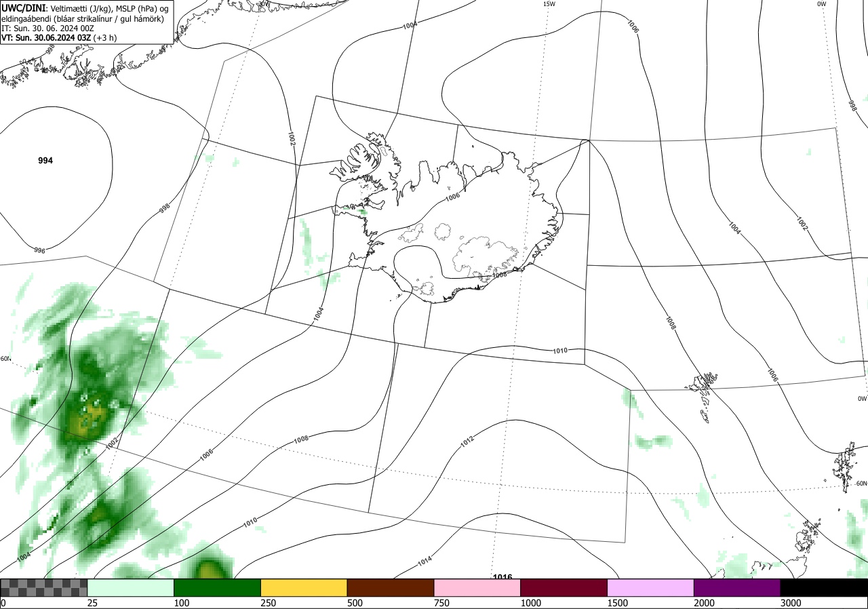Click the black above-3000 legend swatch
The image size is (868, 609).
[824, 587]
